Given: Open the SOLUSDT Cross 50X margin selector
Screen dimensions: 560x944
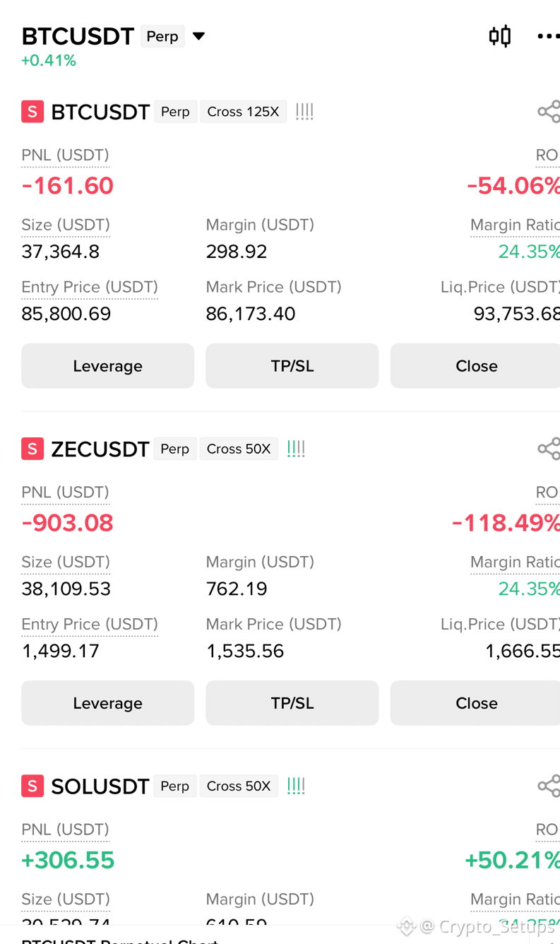Looking at the screenshot, I should pos(239,786).
